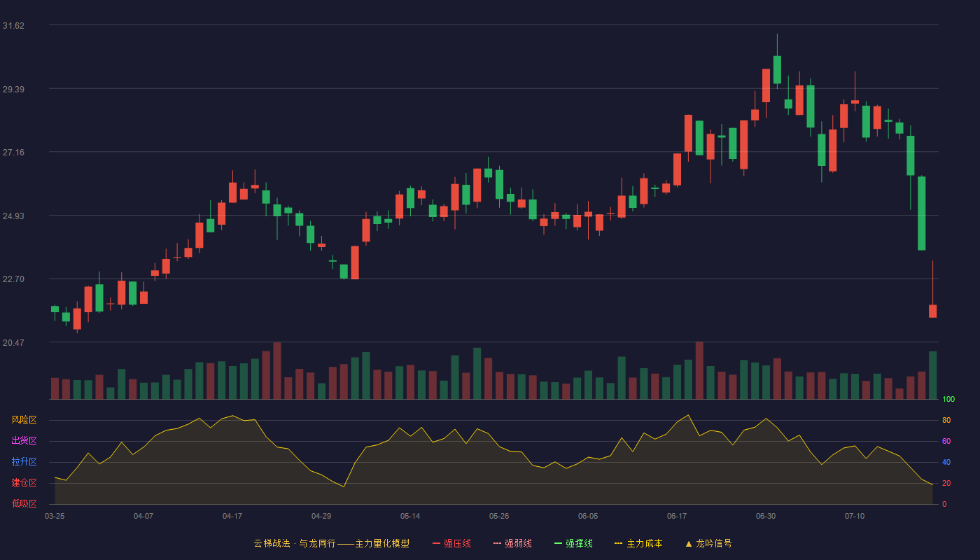Select the 风险区 zone label
This screenshot has width=980, height=560.
click(24, 420)
